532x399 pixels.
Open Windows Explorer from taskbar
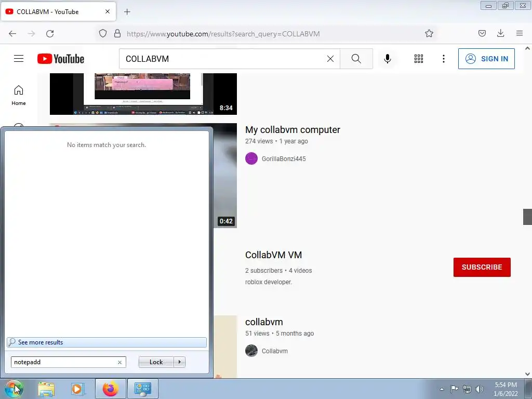pyautogui.click(x=46, y=389)
